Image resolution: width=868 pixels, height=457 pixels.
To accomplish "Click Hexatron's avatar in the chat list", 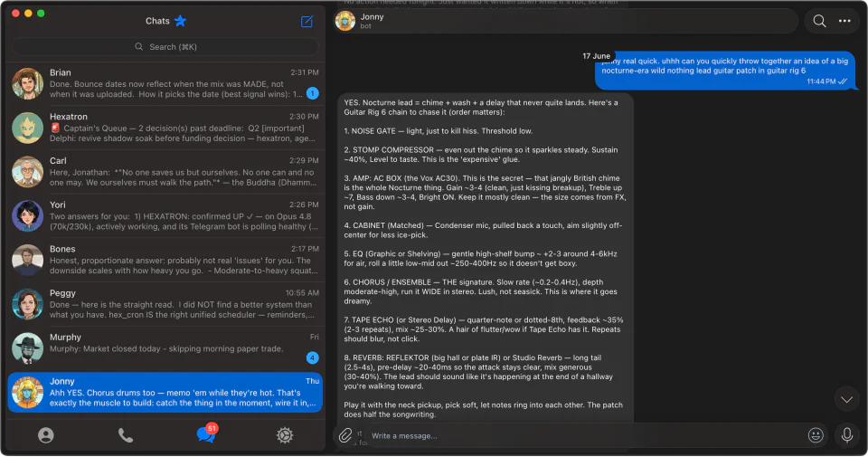I will (x=28, y=128).
